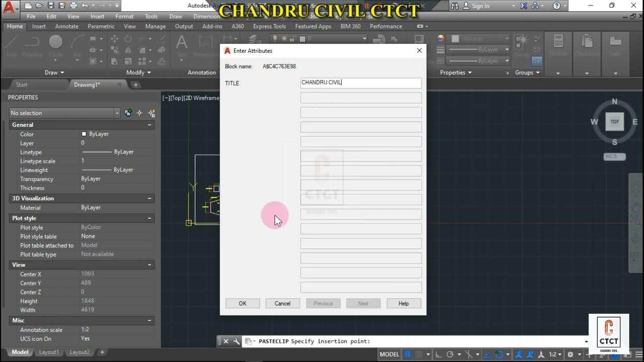Switch to the Start file tab

tap(22, 84)
